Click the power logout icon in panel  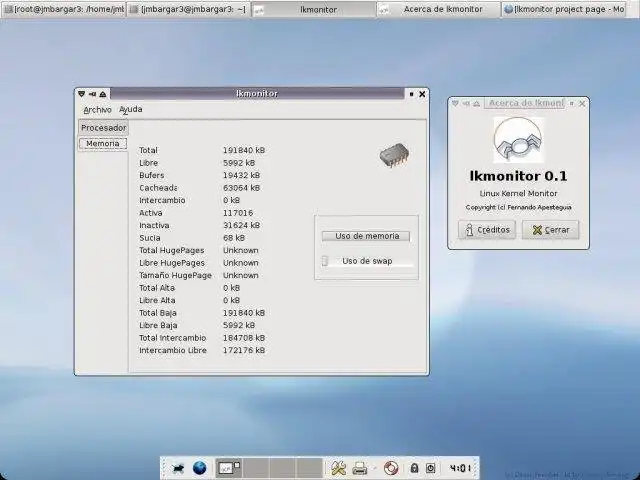[431, 468]
